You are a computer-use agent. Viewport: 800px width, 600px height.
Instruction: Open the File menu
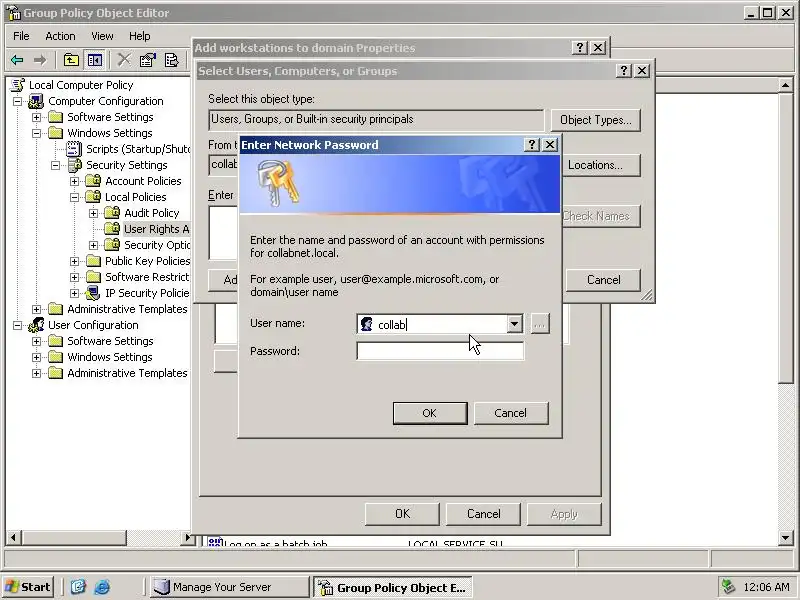coord(21,36)
